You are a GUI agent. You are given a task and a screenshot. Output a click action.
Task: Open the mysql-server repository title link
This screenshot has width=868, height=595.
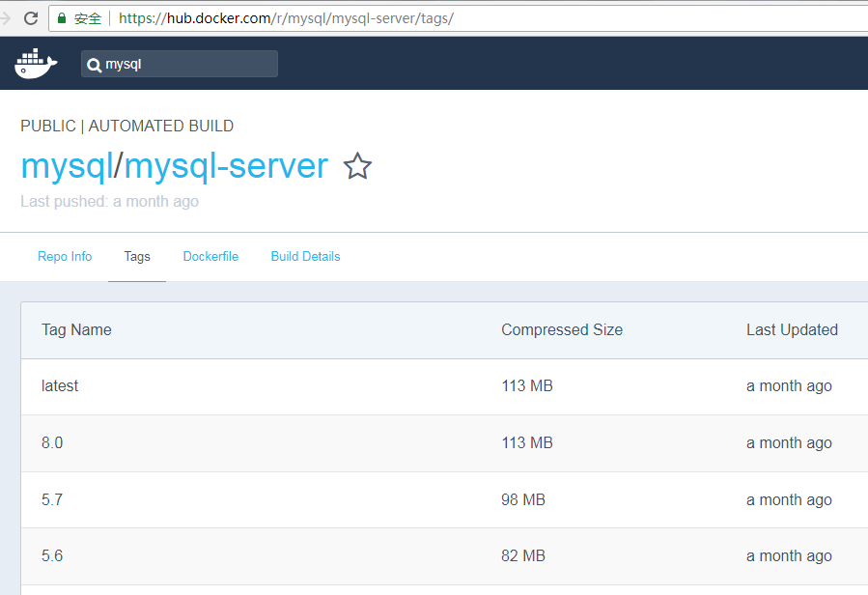(226, 166)
